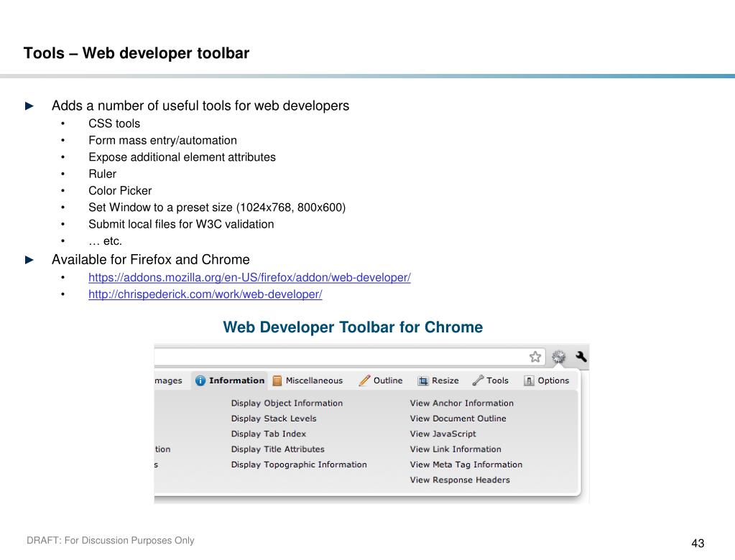This screenshot has height=560, width=735.
Task: Click 'Available for Firefox and Chrome' text
Action: tap(150, 259)
